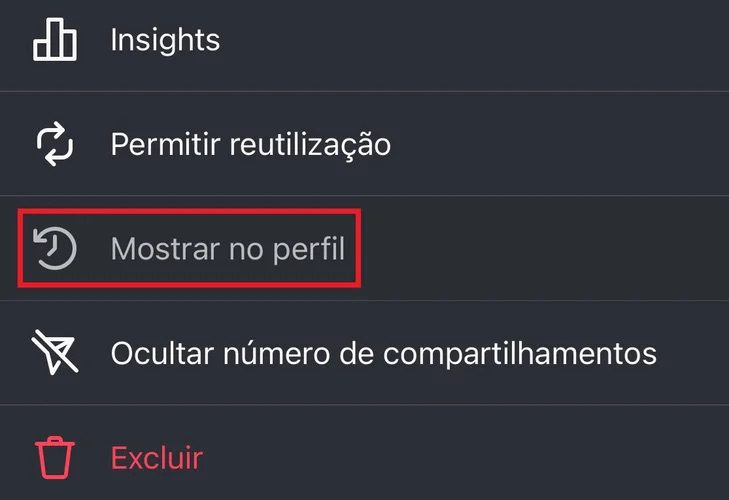Viewport: 729px width, 500px height.
Task: Click empty space right of "Permitir reutilização"
Action: click(560, 145)
